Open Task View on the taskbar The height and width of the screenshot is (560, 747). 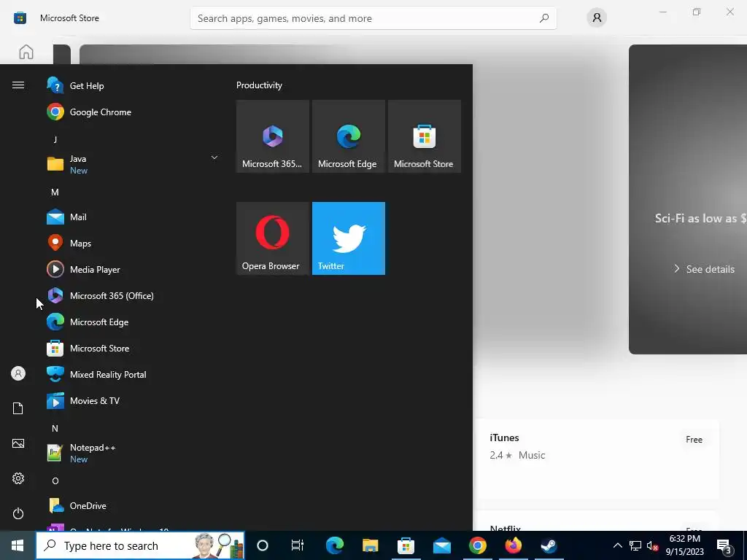[x=298, y=545]
